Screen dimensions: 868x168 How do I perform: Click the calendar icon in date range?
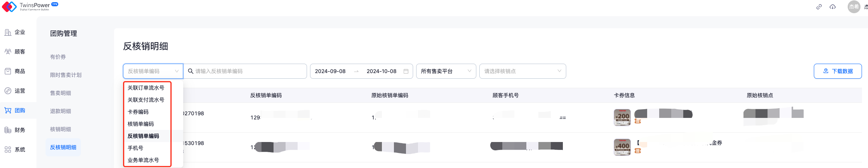(x=406, y=71)
